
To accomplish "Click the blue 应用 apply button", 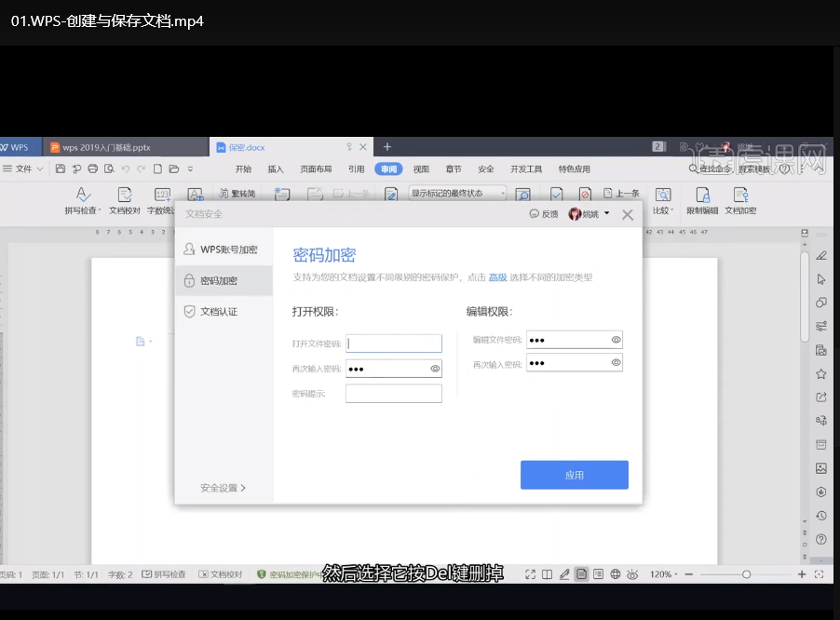I will [x=575, y=475].
